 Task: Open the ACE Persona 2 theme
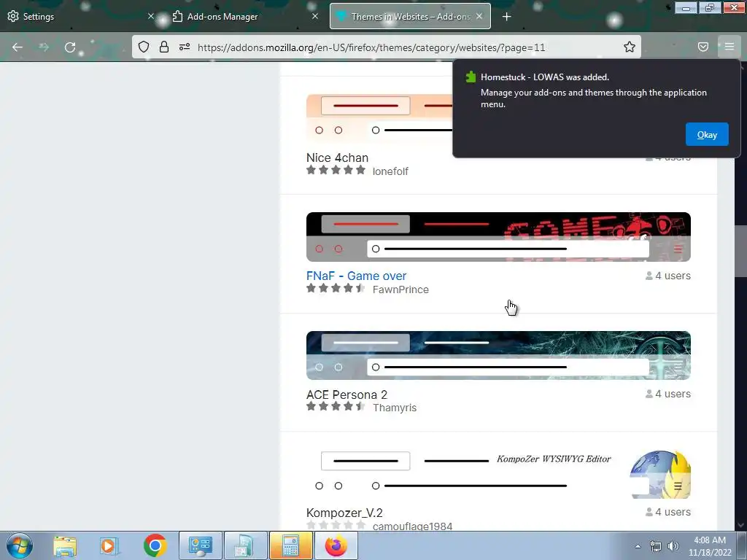tap(347, 394)
